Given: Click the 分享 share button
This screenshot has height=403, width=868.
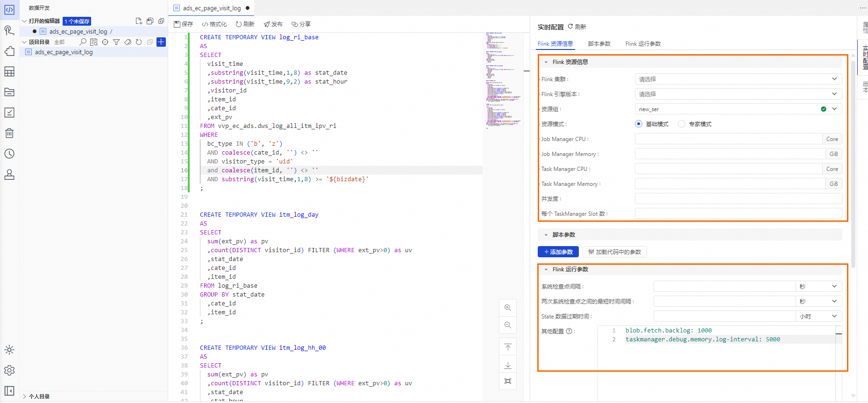Looking at the screenshot, I should point(301,24).
